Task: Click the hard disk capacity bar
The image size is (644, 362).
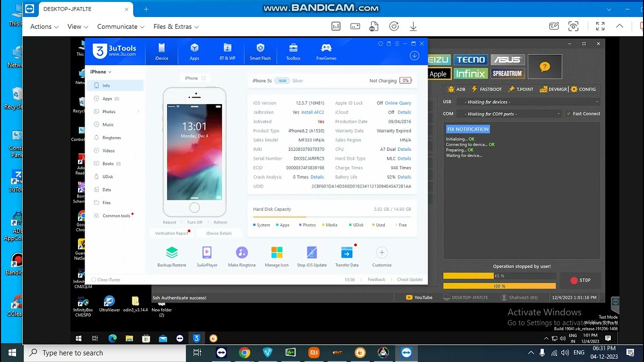Action: [332, 217]
